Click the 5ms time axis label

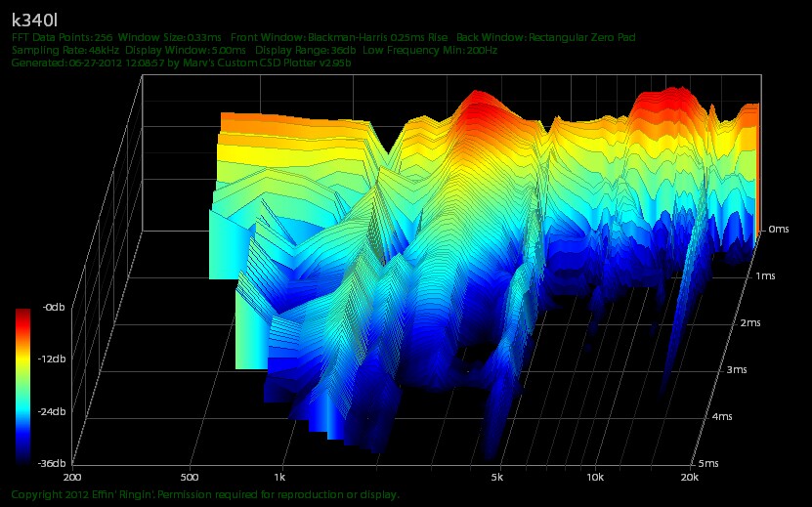click(707, 463)
